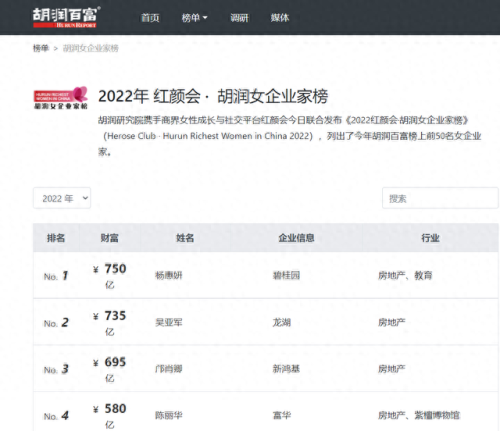Open the 媒体 navigation item

pyautogui.click(x=280, y=18)
